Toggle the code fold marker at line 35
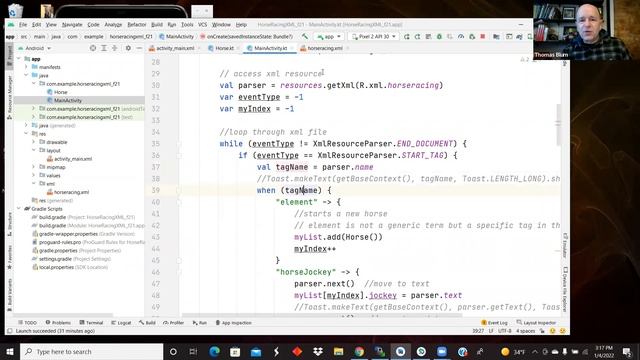The height and width of the screenshot is (360, 640). tap(179, 144)
